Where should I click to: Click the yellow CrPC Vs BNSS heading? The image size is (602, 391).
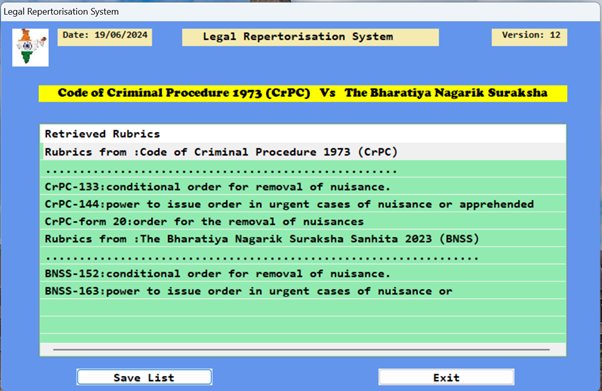pyautogui.click(x=303, y=93)
